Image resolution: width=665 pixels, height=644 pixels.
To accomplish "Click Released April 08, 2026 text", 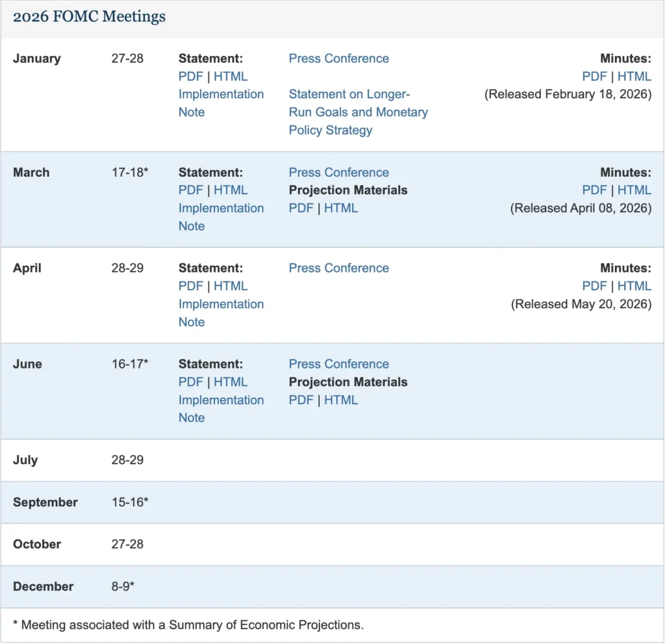I will point(581,208).
